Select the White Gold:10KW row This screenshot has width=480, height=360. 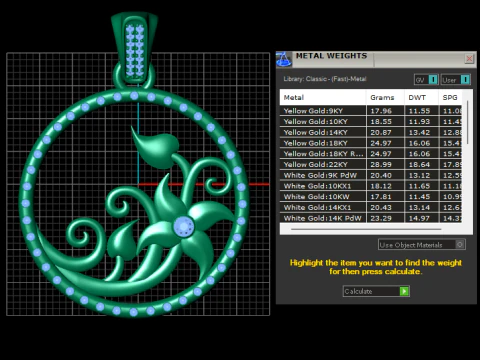click(371, 196)
